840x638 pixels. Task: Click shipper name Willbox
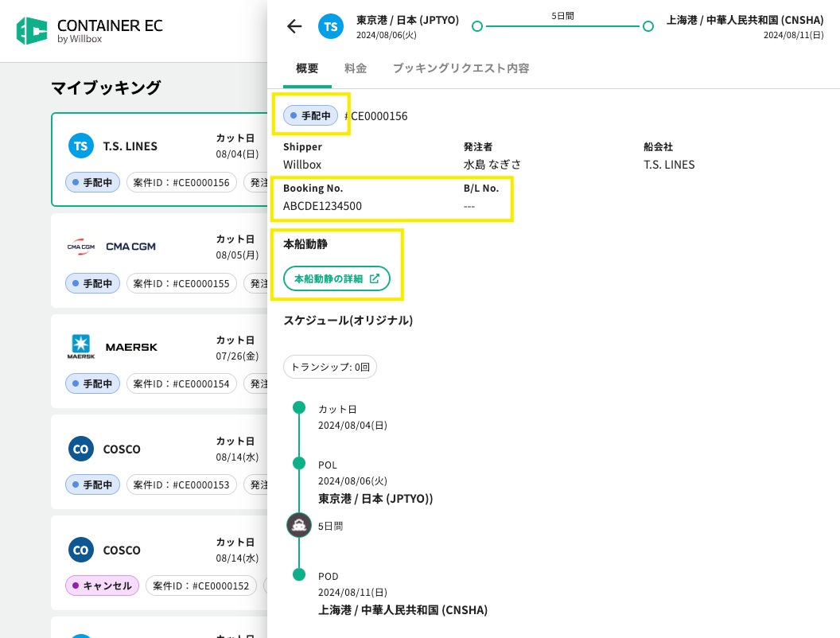pos(302,165)
